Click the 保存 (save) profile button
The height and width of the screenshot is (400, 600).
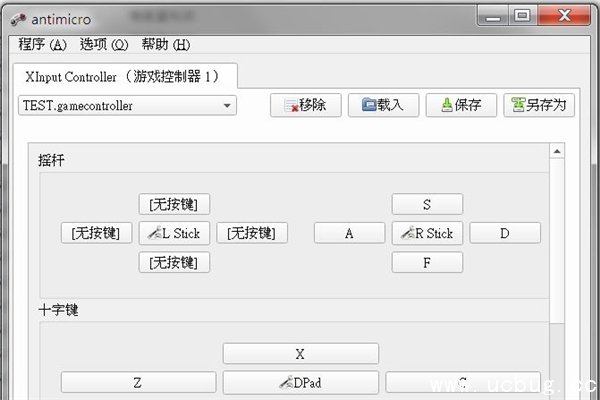click(461, 105)
